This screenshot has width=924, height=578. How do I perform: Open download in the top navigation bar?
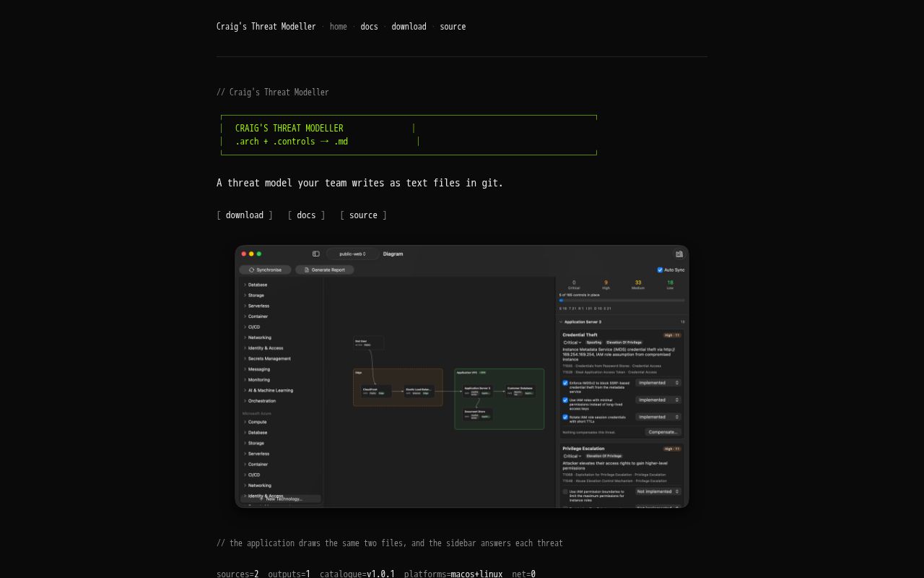click(x=409, y=27)
